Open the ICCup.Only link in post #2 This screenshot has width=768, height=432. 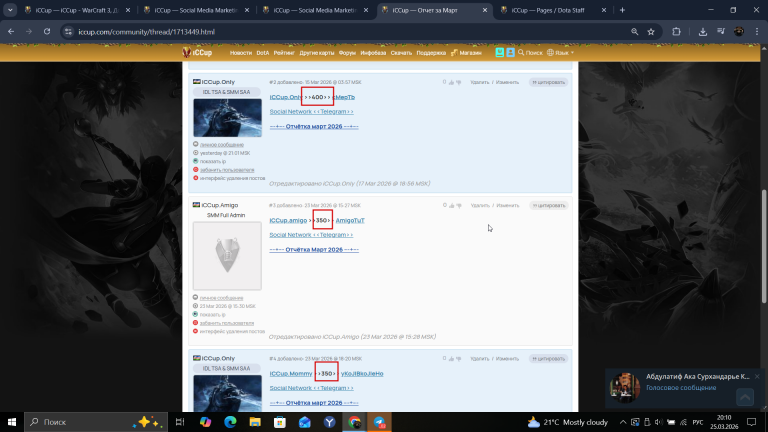point(286,97)
